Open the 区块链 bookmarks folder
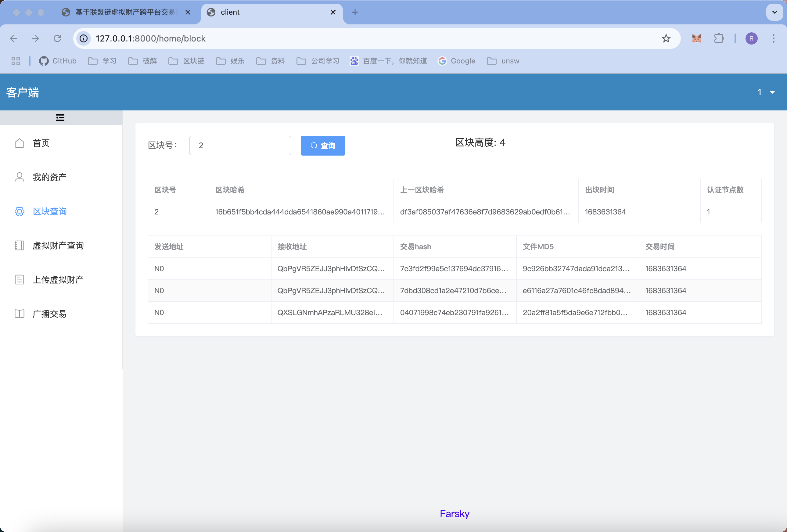787x532 pixels. (187, 61)
